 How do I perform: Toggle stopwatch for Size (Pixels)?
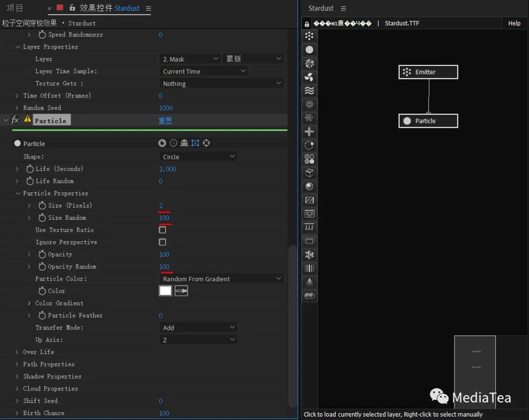click(x=42, y=205)
